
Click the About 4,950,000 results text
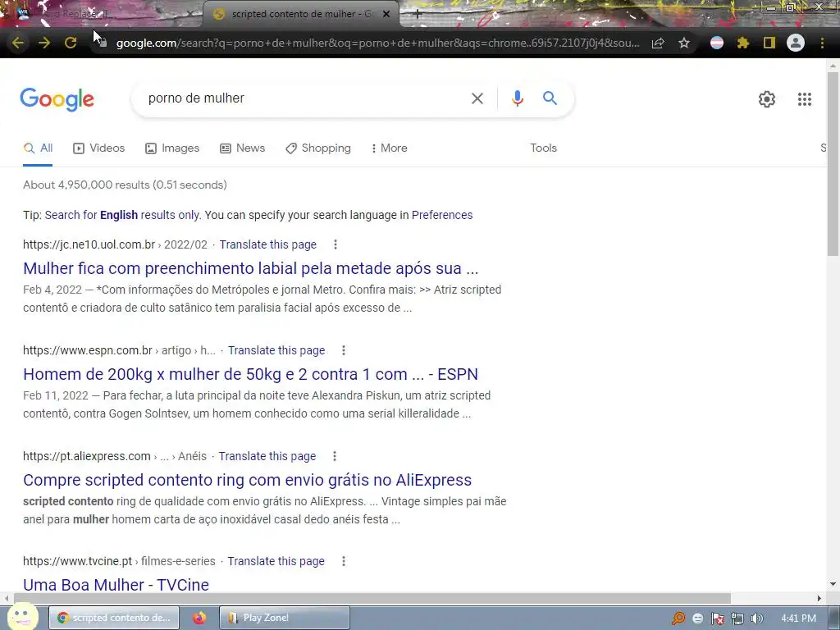pos(125,185)
